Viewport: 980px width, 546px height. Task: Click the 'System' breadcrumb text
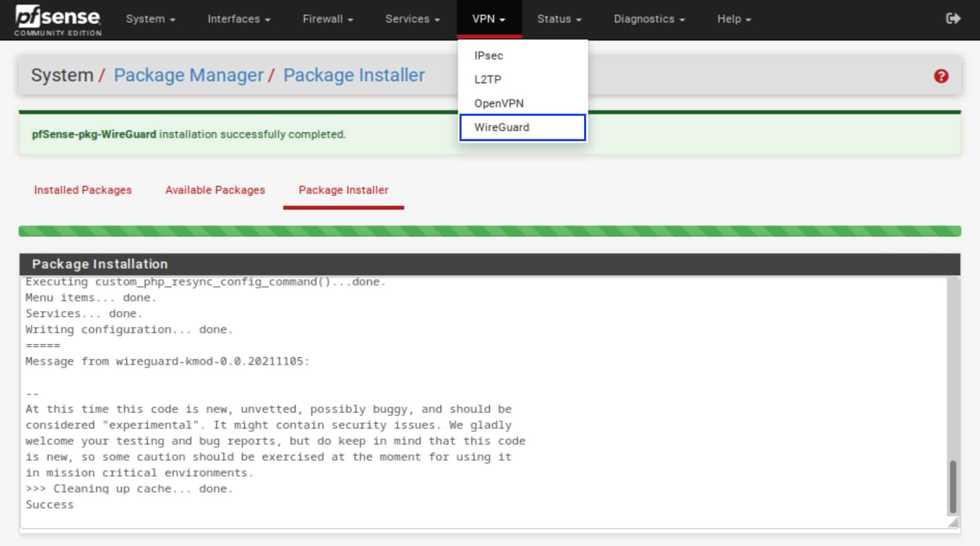[x=62, y=75]
